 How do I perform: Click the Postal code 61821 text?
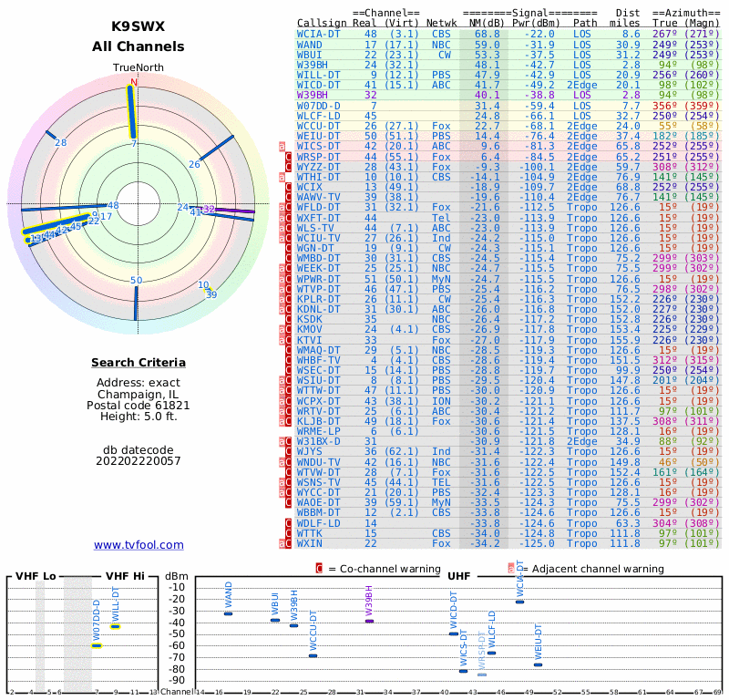(x=139, y=405)
